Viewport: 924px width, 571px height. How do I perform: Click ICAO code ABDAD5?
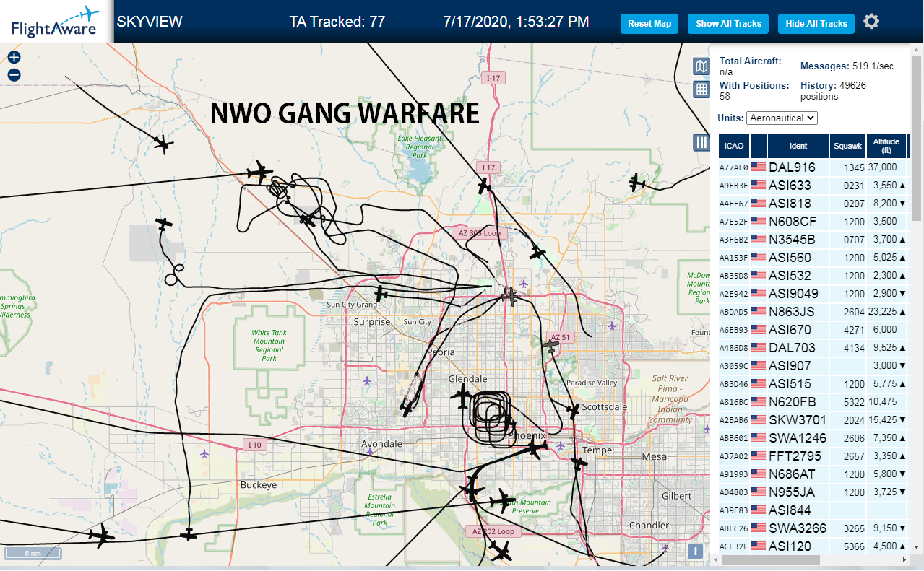(734, 312)
